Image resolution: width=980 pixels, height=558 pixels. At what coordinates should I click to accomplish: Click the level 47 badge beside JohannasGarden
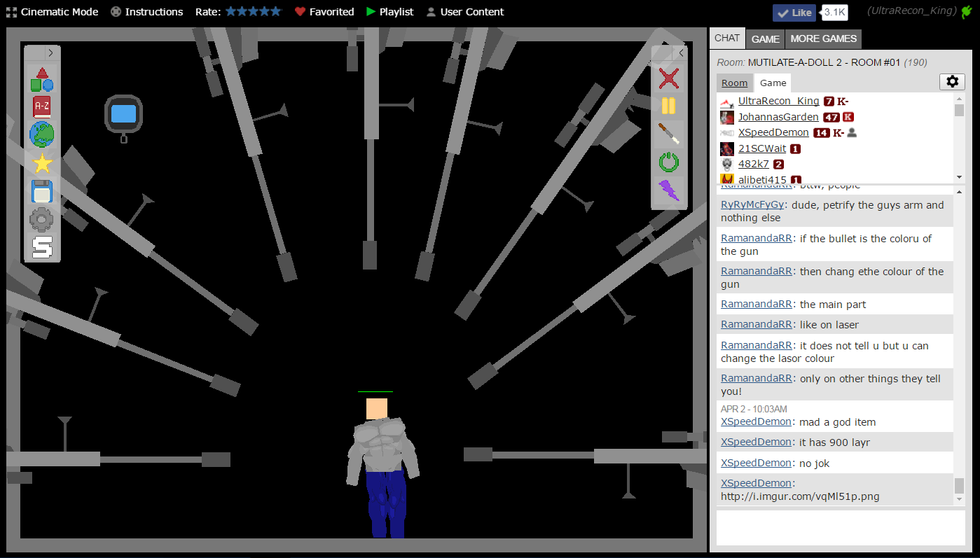coord(831,117)
